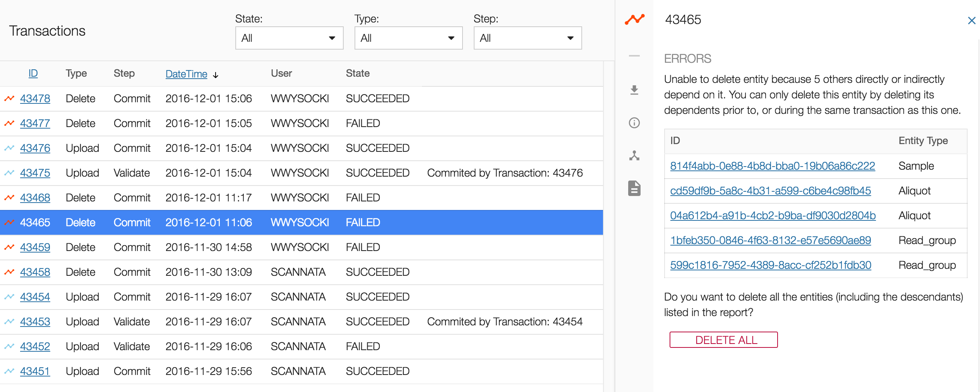This screenshot has width=980, height=392.
Task: Open Sample entity 814f4abb link
Action: coord(772,166)
